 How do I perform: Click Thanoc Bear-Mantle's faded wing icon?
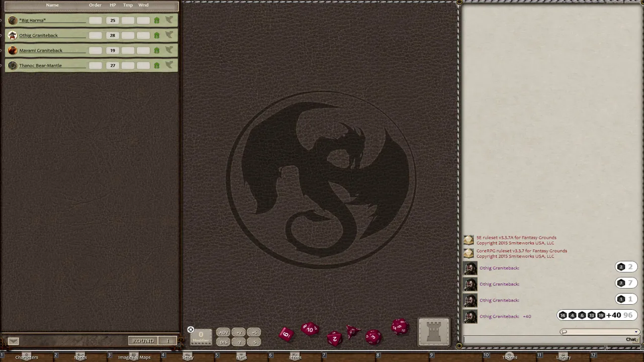(x=169, y=65)
